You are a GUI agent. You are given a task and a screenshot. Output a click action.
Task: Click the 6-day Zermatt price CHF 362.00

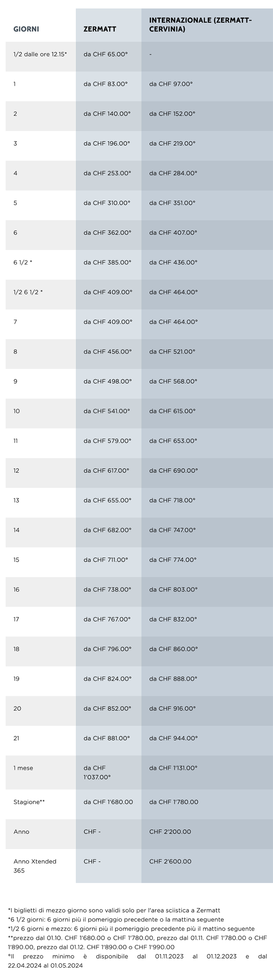click(x=107, y=233)
